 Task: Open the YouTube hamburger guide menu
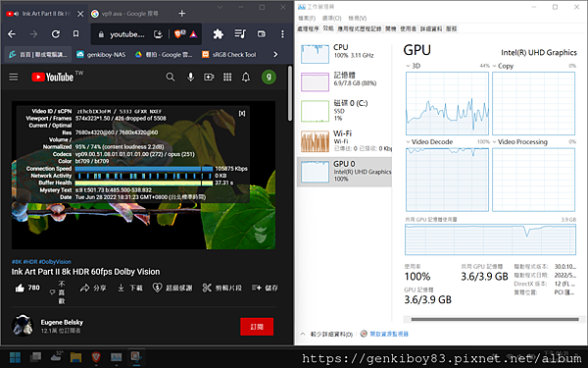(14, 77)
